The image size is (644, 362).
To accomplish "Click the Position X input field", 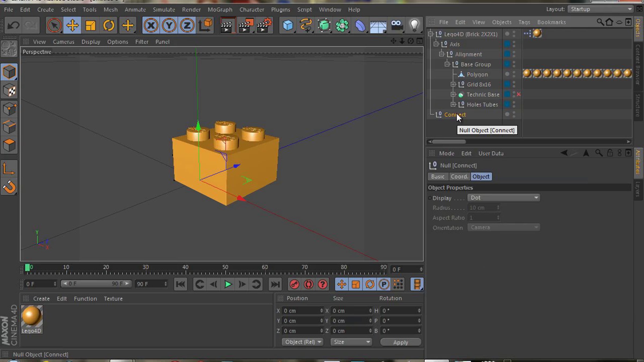I will point(302,311).
